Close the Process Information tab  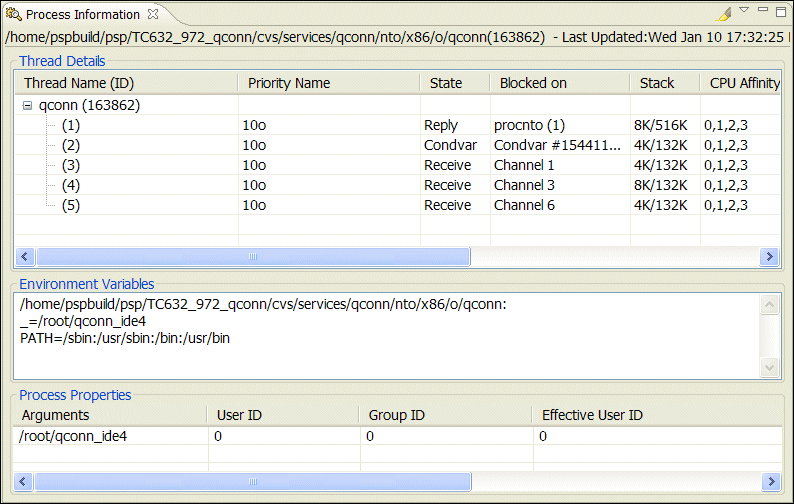coord(152,14)
